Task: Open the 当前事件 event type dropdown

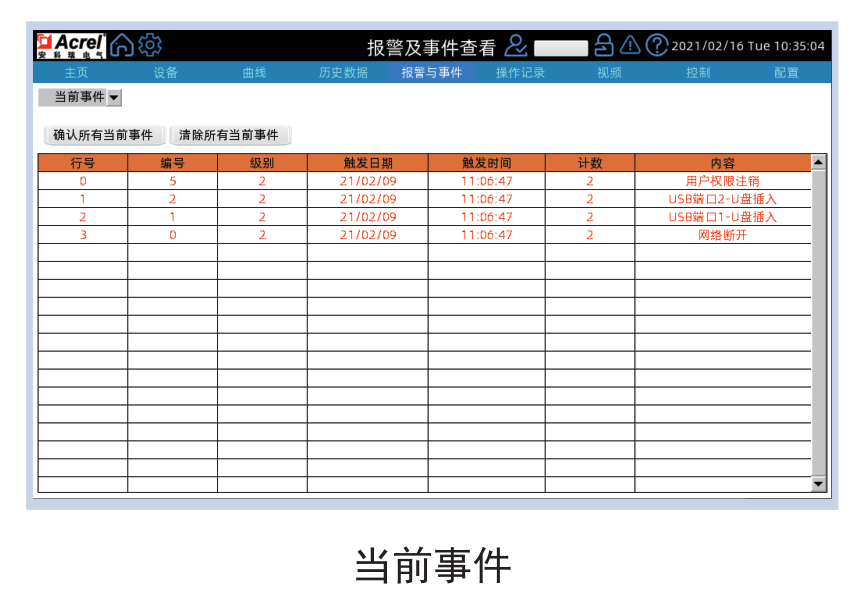Action: tap(80, 97)
